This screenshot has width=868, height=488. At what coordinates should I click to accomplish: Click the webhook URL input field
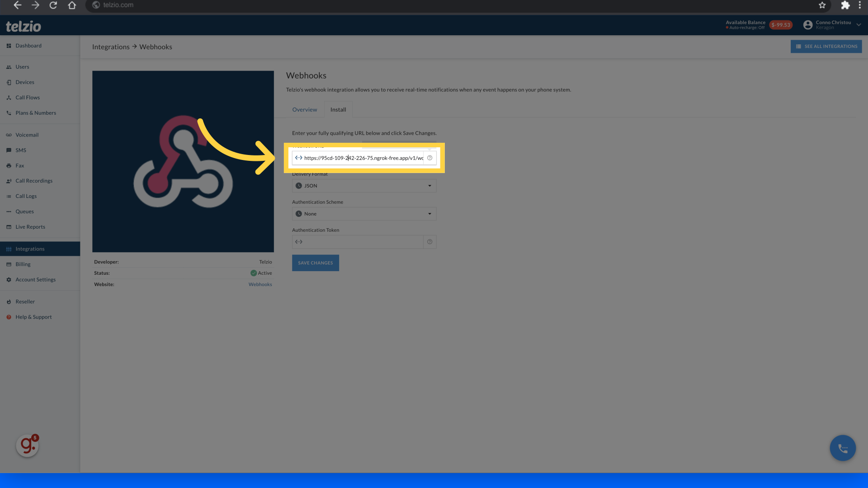point(358,158)
